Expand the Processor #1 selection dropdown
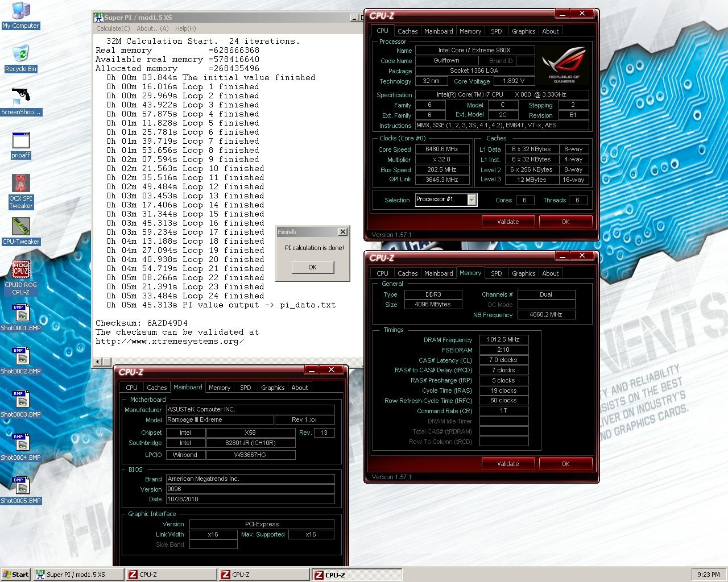Viewport: 728px width, 582px height. [471, 199]
